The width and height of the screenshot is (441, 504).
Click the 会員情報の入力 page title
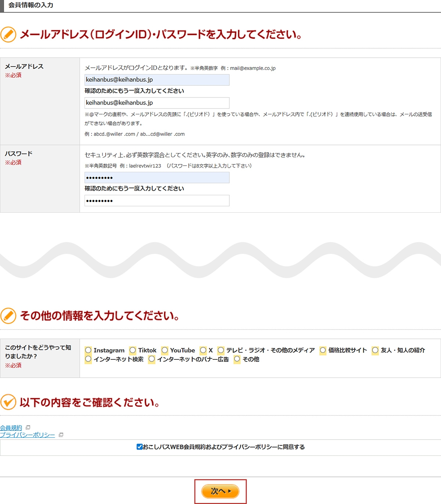(31, 5)
